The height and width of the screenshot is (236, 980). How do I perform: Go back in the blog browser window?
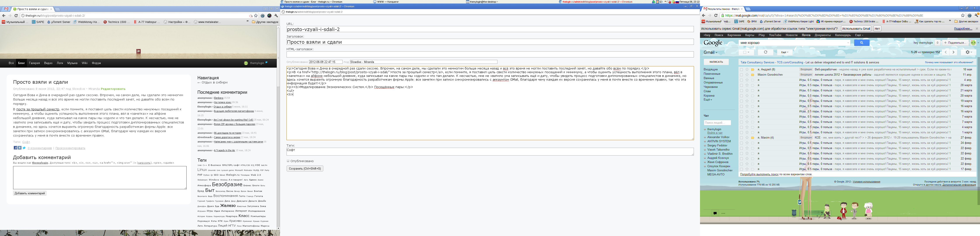point(4,16)
